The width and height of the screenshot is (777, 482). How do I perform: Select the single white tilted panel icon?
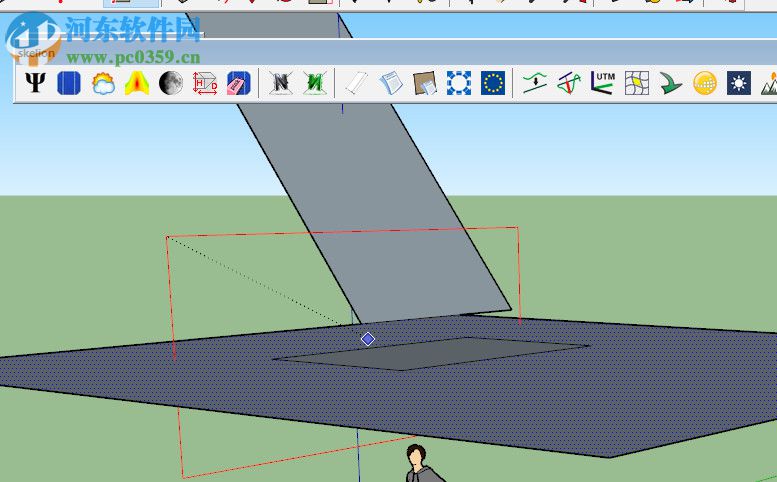[357, 83]
